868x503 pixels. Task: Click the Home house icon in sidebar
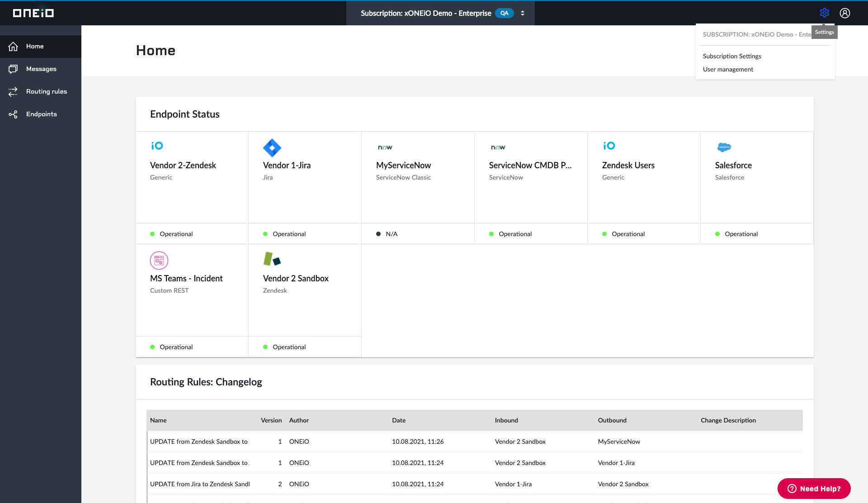coord(13,46)
